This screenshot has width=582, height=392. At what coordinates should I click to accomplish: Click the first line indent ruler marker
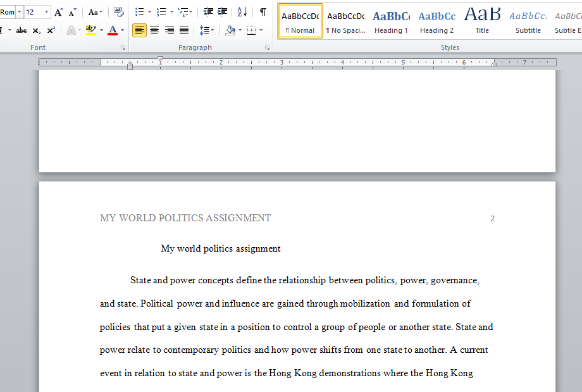click(160, 59)
